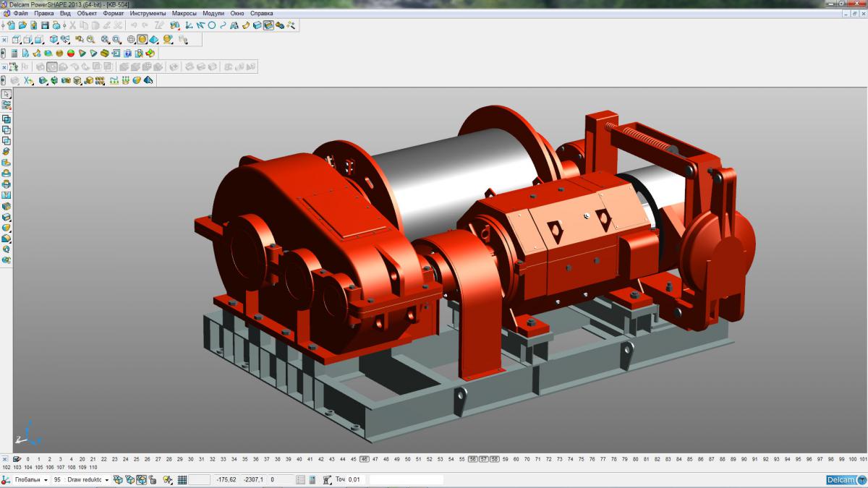Screen dimensions: 868x488
Task: Select the Workplane creation icon
Action: coord(189,25)
